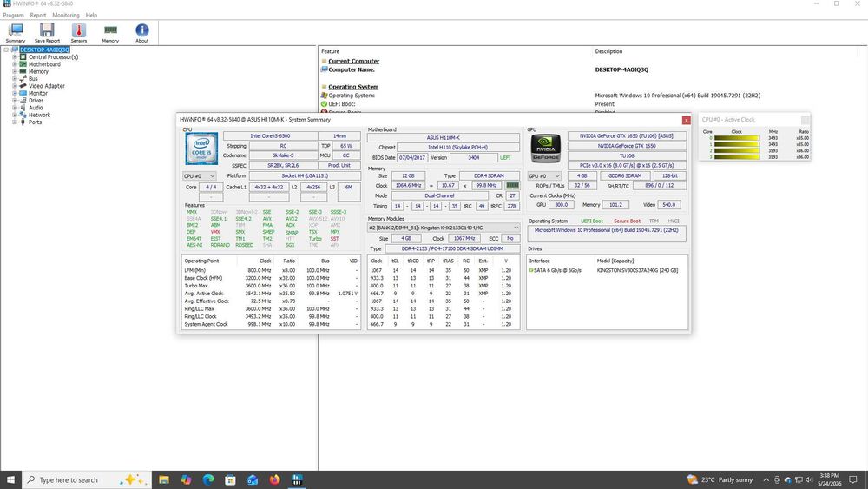Open the Help menu
The height and width of the screenshot is (489, 868).
click(91, 15)
